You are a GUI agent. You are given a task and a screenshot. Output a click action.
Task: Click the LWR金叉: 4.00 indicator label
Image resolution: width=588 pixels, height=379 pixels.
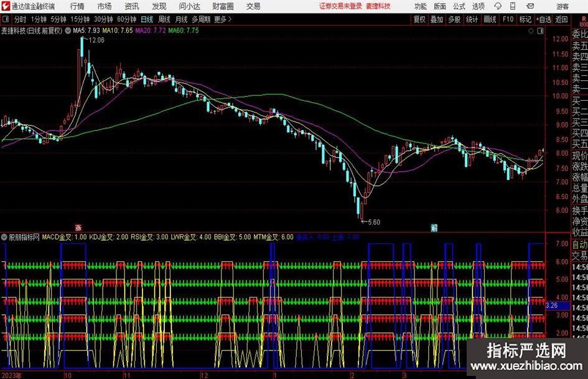pos(191,237)
